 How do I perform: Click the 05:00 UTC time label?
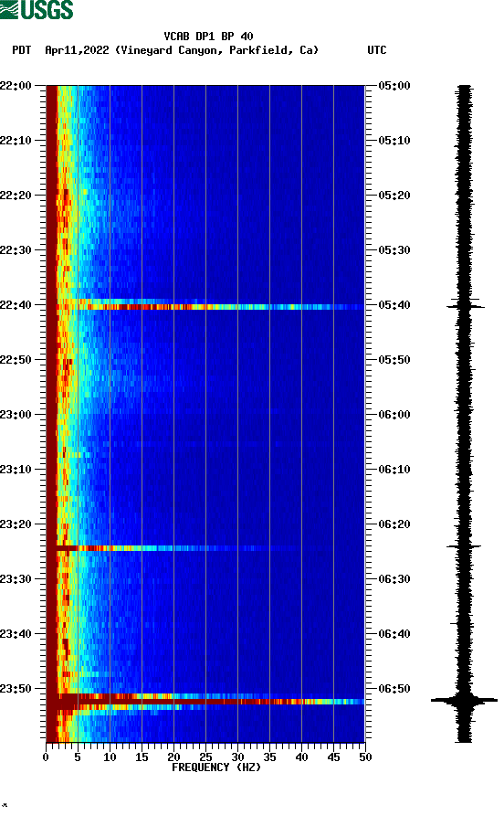(394, 86)
